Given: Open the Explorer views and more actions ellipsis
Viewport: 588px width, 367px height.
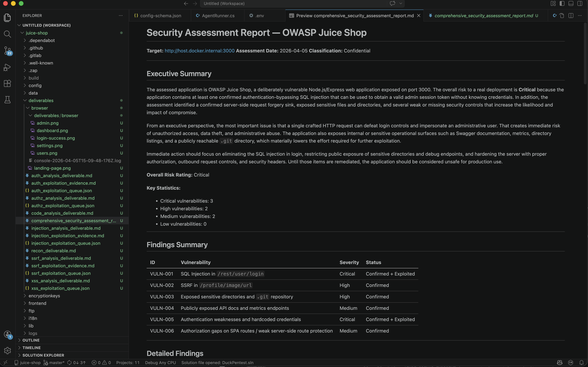Looking at the screenshot, I should tap(121, 16).
